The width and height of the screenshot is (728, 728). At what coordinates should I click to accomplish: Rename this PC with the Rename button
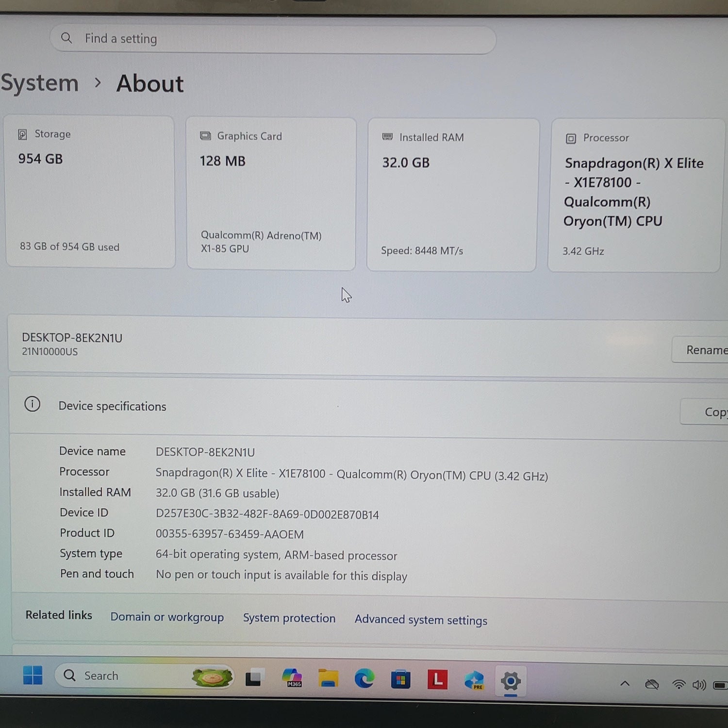pyautogui.click(x=700, y=350)
